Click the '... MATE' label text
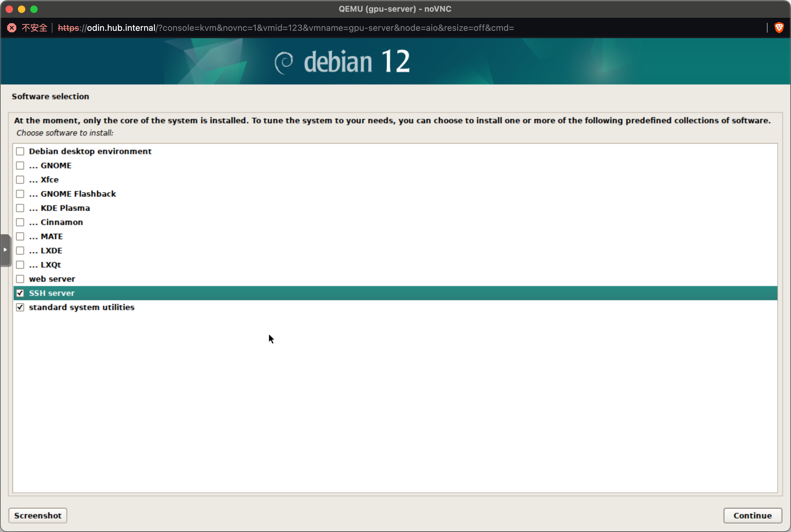Viewport: 791px width, 532px height. click(x=46, y=236)
